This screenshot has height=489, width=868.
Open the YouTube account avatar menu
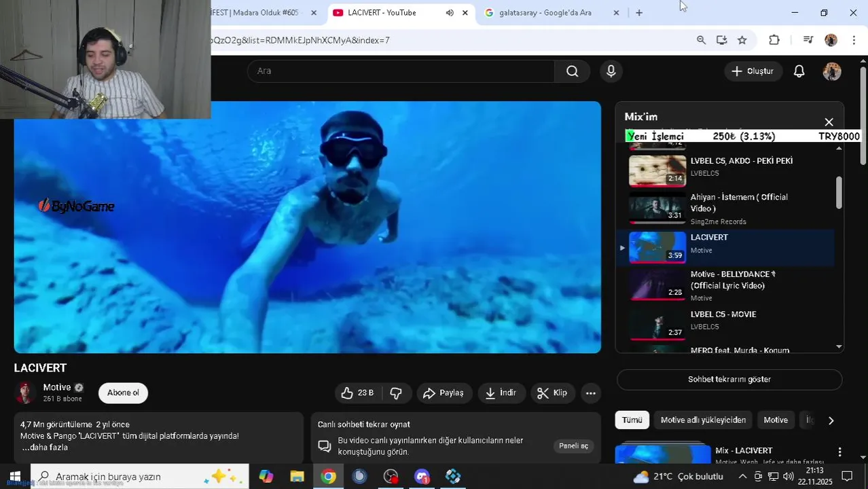click(832, 71)
